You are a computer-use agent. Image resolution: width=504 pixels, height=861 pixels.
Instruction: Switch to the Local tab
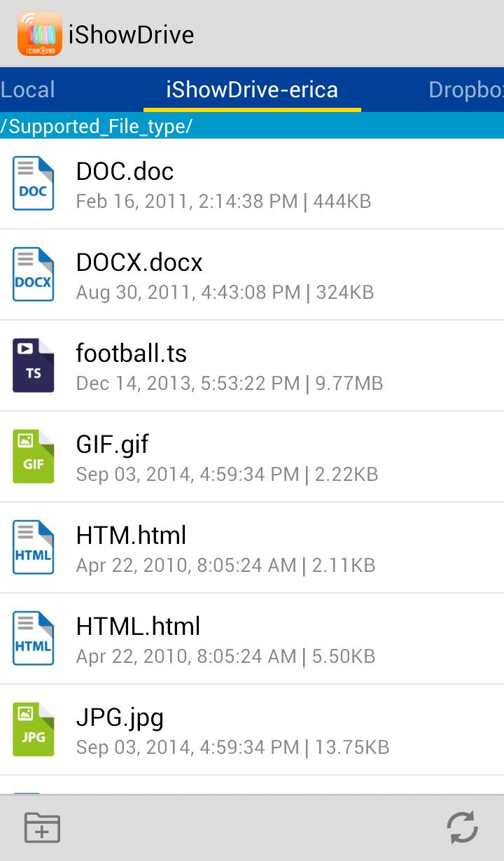coord(28,90)
